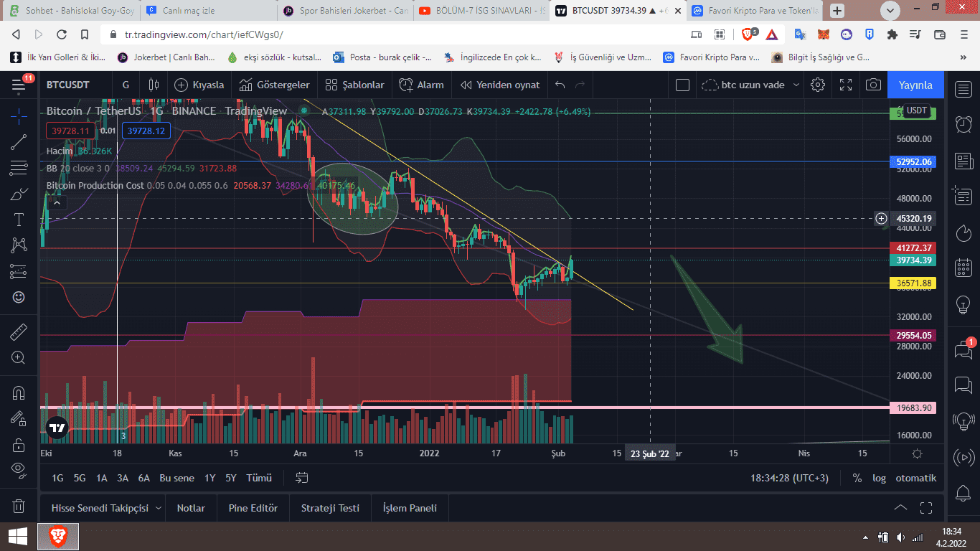The height and width of the screenshot is (551, 980).
Task: Select the text annotation tool
Action: [x=19, y=220]
